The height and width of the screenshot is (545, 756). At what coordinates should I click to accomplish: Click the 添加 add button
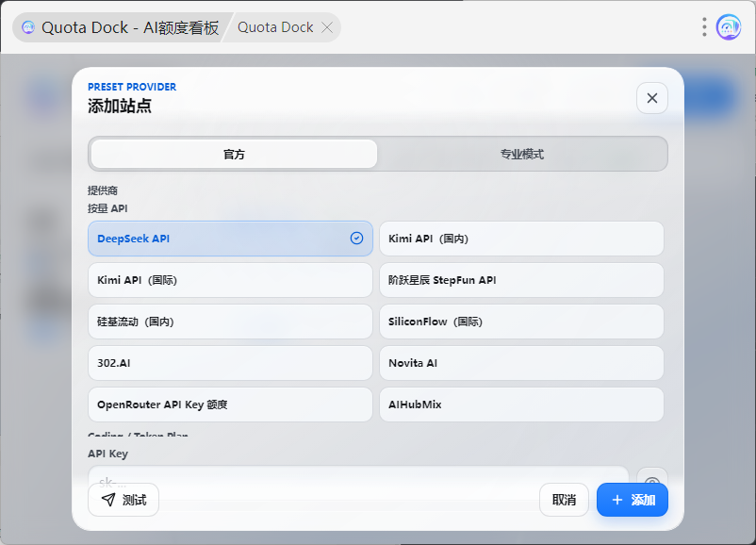point(633,500)
